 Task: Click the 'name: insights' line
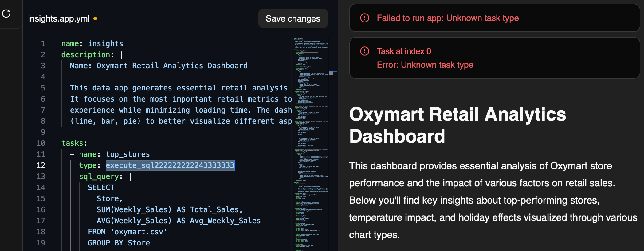[x=92, y=44]
